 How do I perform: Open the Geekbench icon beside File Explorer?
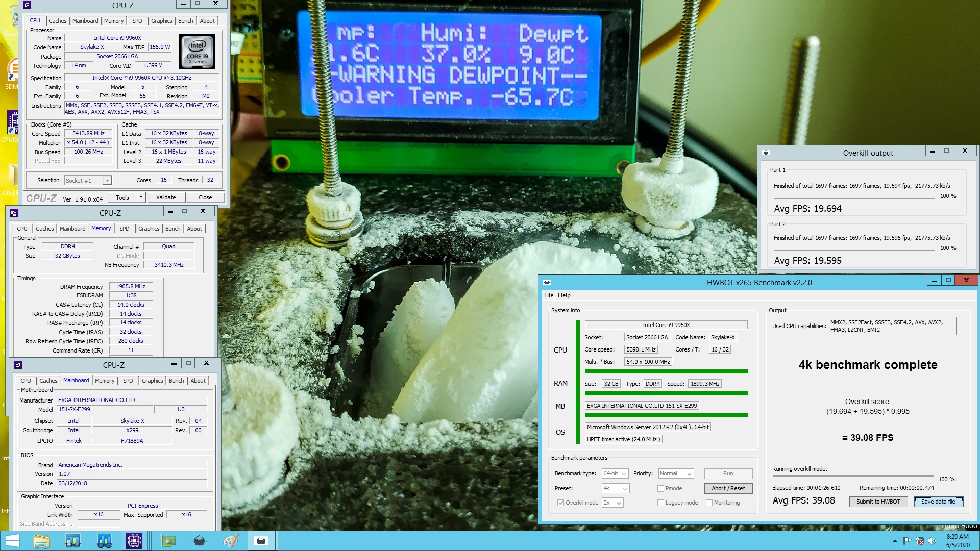pyautogui.click(x=73, y=541)
